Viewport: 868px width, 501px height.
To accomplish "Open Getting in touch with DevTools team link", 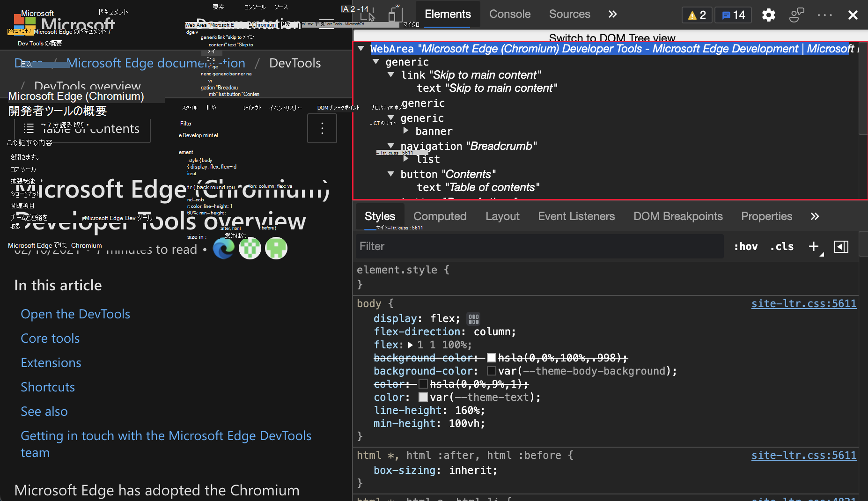I will click(166, 444).
